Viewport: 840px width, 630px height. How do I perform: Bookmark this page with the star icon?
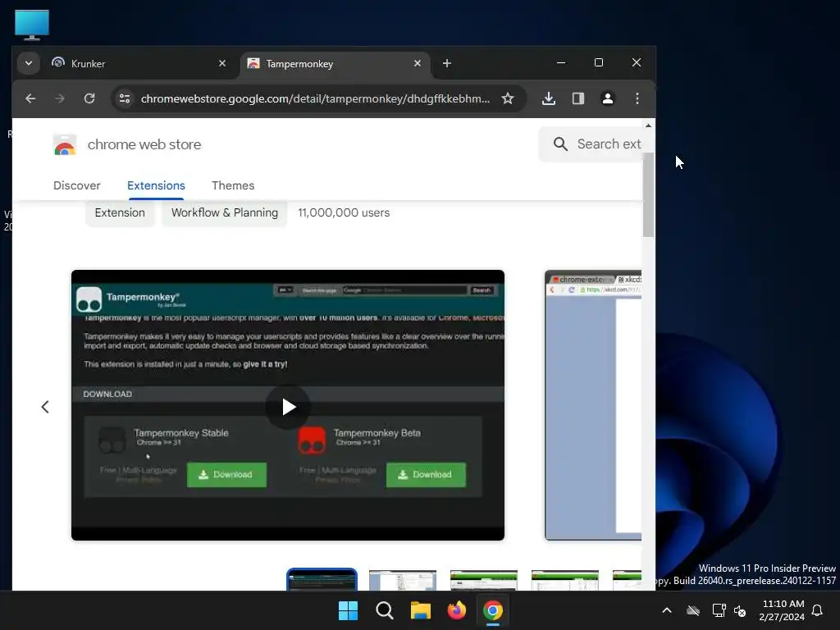coord(507,98)
